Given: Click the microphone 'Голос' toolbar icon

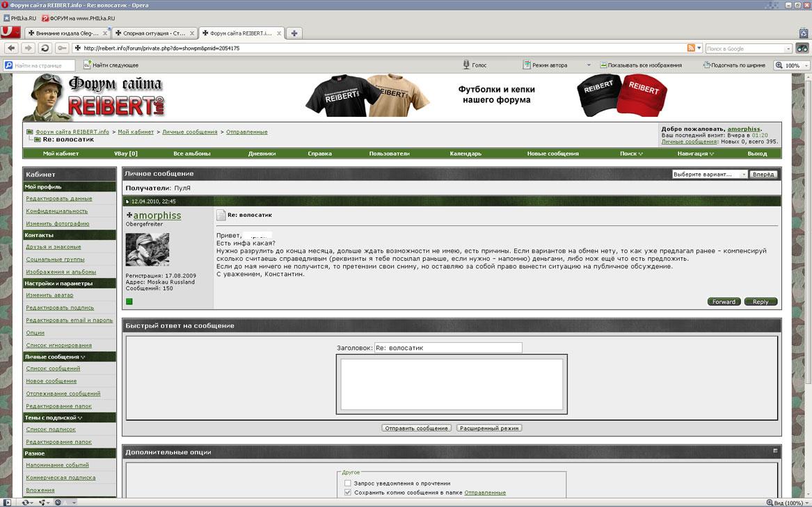Looking at the screenshot, I should pyautogui.click(x=467, y=65).
